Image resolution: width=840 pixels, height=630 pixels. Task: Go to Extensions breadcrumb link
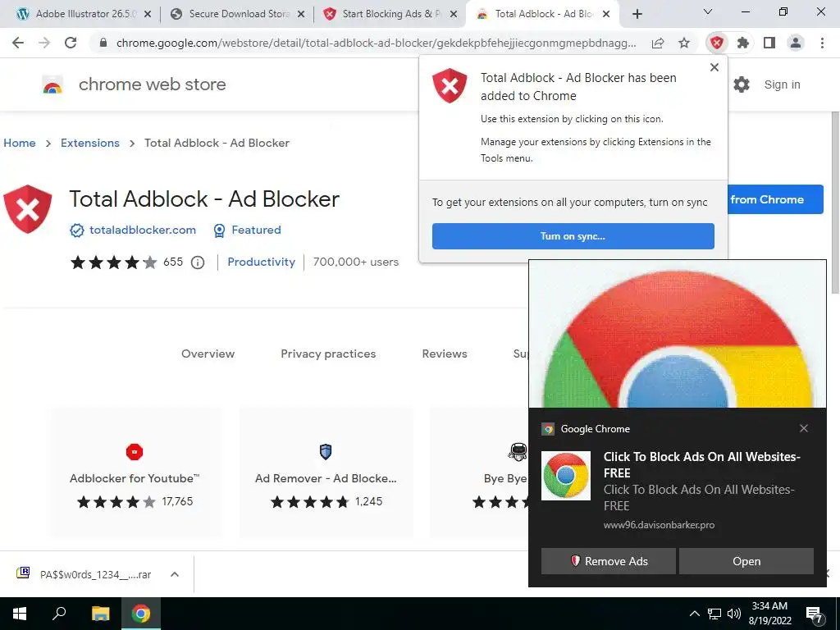[90, 143]
